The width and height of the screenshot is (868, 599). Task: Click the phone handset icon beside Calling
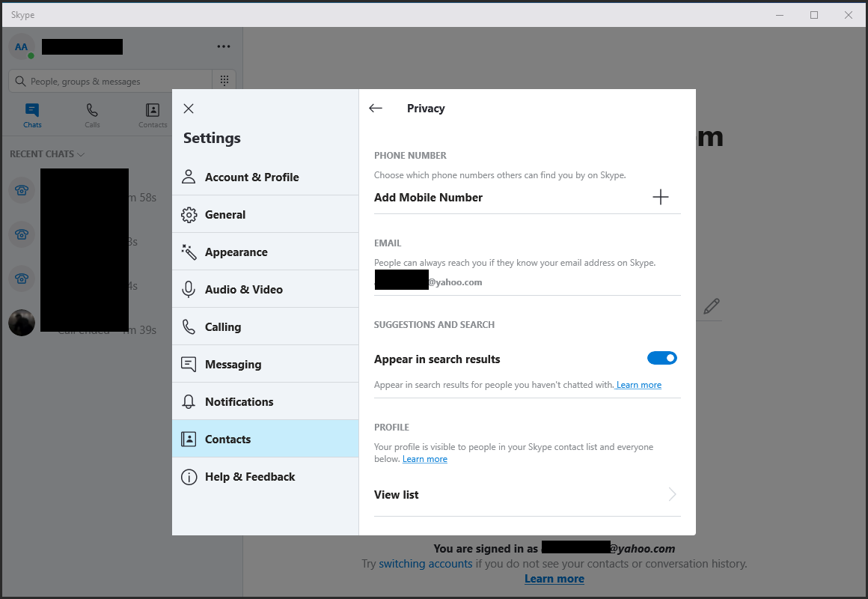point(189,327)
